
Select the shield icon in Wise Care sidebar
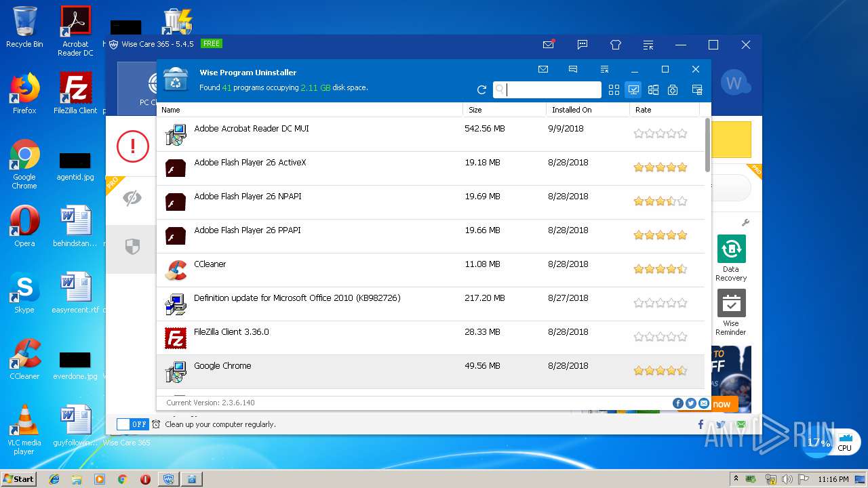pyautogui.click(x=132, y=247)
